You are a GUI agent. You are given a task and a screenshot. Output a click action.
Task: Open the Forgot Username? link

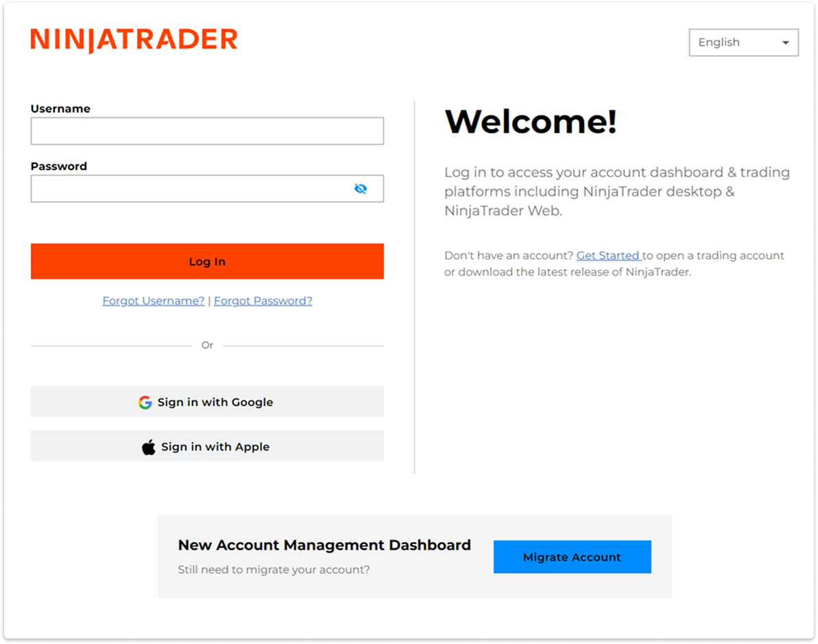tap(154, 300)
